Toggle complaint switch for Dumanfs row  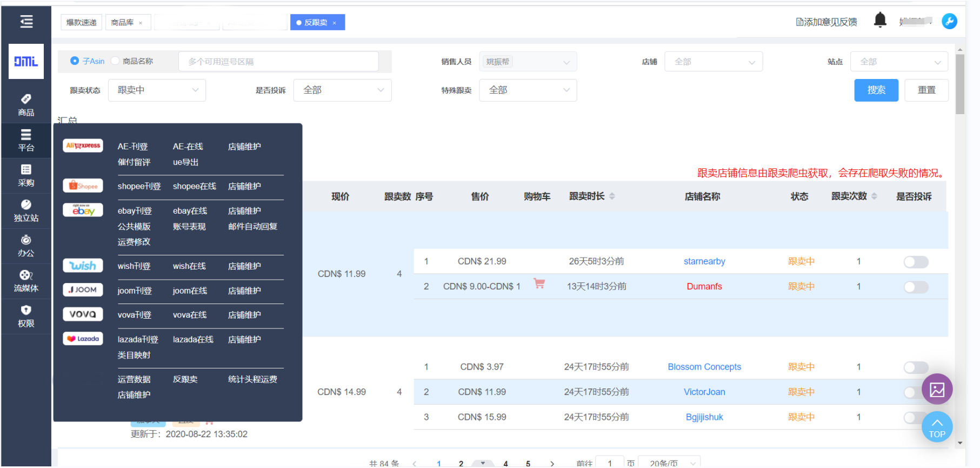point(916,287)
